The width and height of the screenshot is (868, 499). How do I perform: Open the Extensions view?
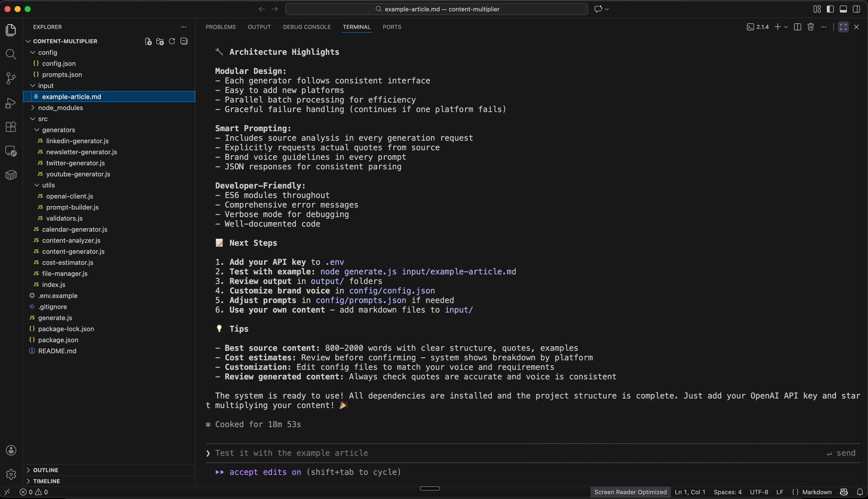pyautogui.click(x=11, y=127)
